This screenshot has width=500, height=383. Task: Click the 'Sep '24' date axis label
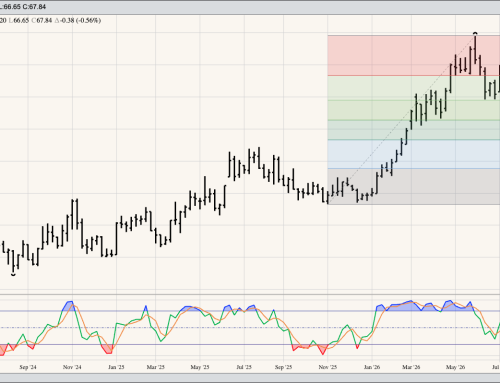(x=28, y=367)
